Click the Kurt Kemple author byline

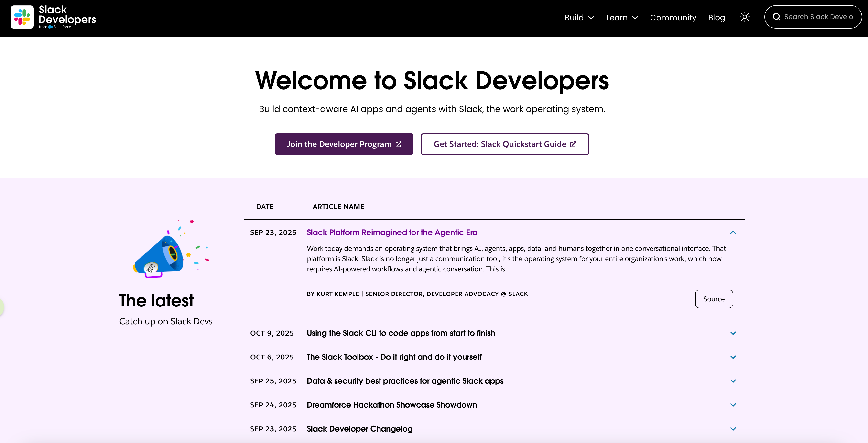click(417, 294)
